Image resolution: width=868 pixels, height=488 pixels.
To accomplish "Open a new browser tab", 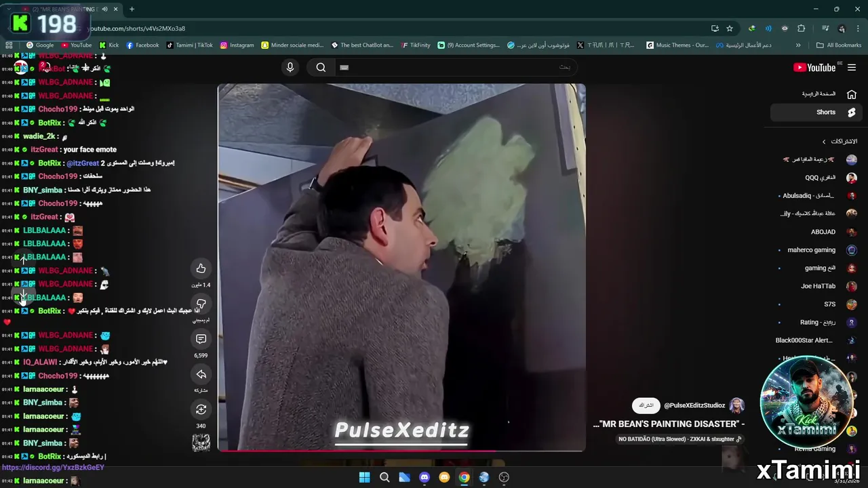I will point(132,9).
